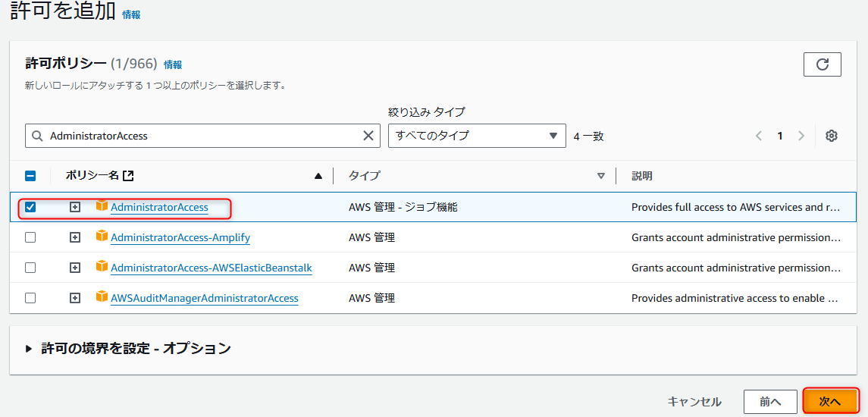The height and width of the screenshot is (417, 868).
Task: Click into the policy search input field
Action: tap(202, 136)
